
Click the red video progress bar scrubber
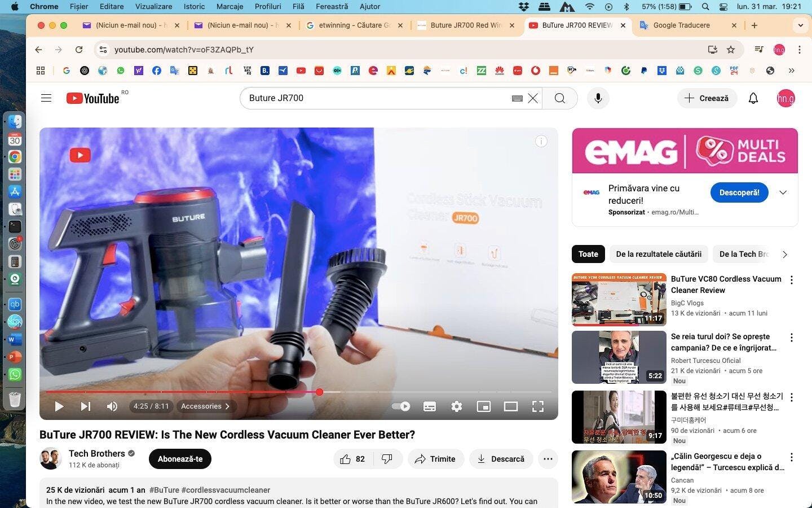(x=319, y=392)
